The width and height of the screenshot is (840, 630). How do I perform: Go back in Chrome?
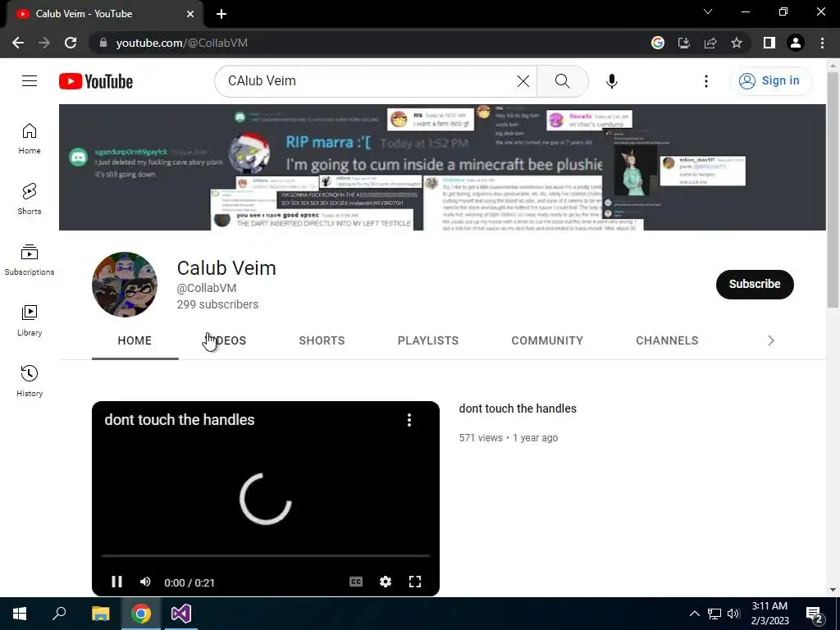(18, 43)
